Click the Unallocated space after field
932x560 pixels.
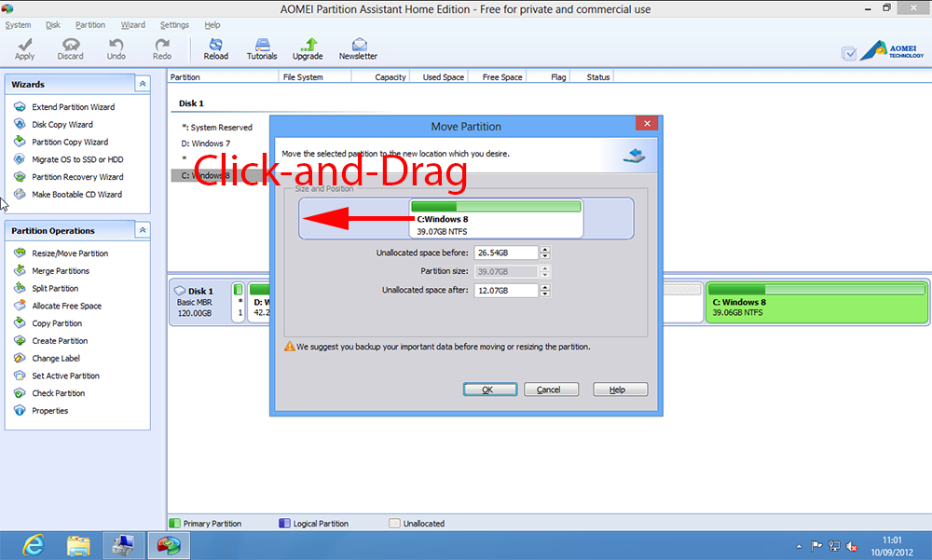coord(506,290)
